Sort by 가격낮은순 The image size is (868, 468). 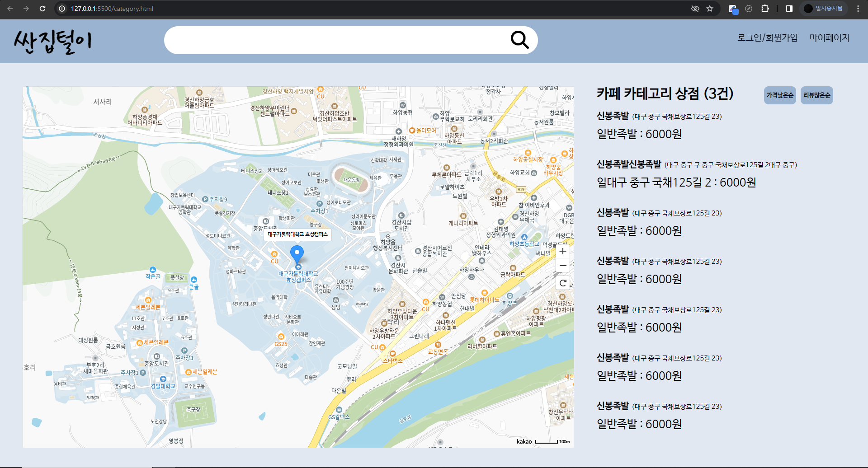(x=780, y=95)
